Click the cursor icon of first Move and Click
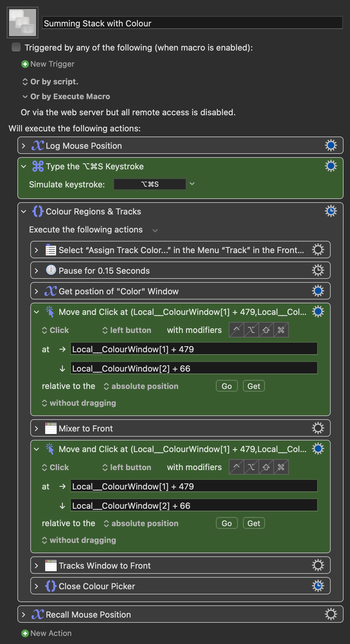 coord(50,312)
